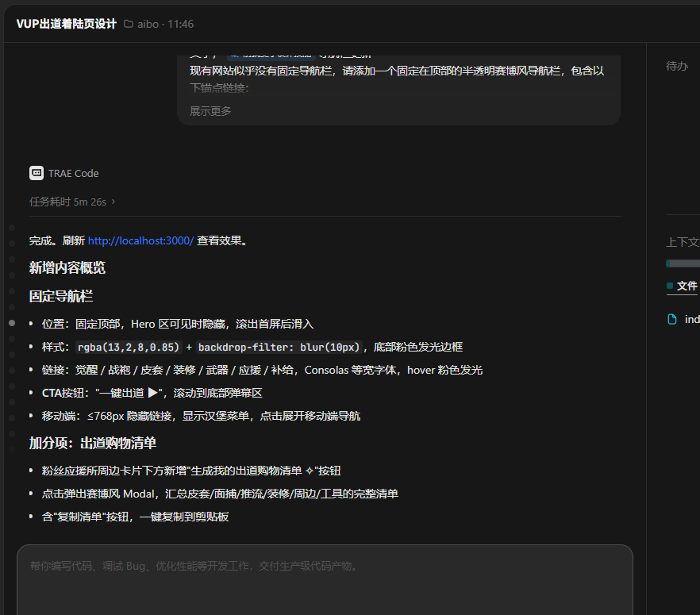The image size is (700, 615).
Task: Click the rgba(13,2,8,0.85) code snippet
Action: [129, 347]
